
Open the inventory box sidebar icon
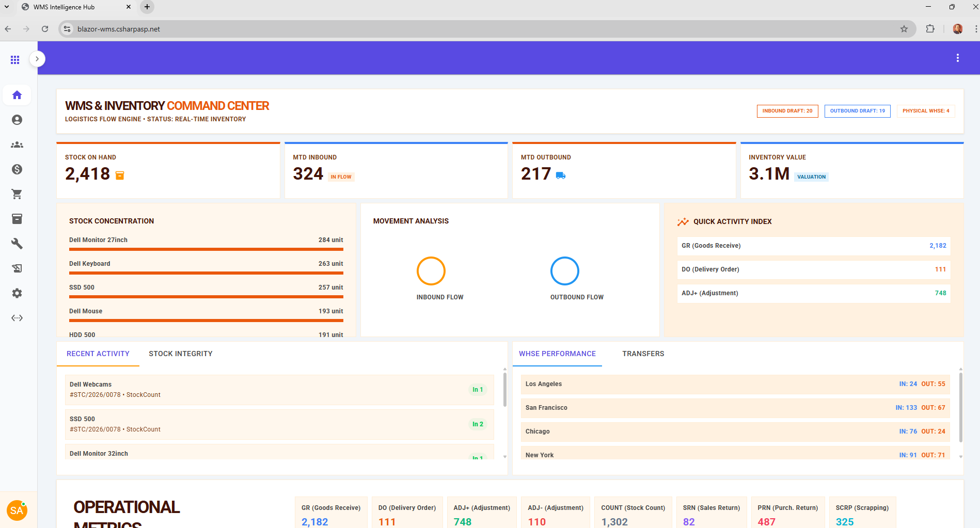pos(17,219)
